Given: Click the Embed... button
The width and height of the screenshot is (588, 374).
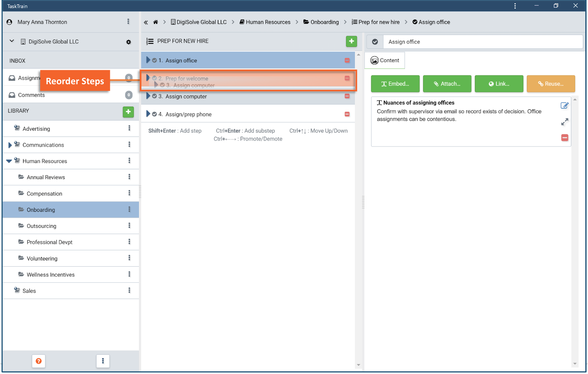Looking at the screenshot, I should tap(395, 84).
